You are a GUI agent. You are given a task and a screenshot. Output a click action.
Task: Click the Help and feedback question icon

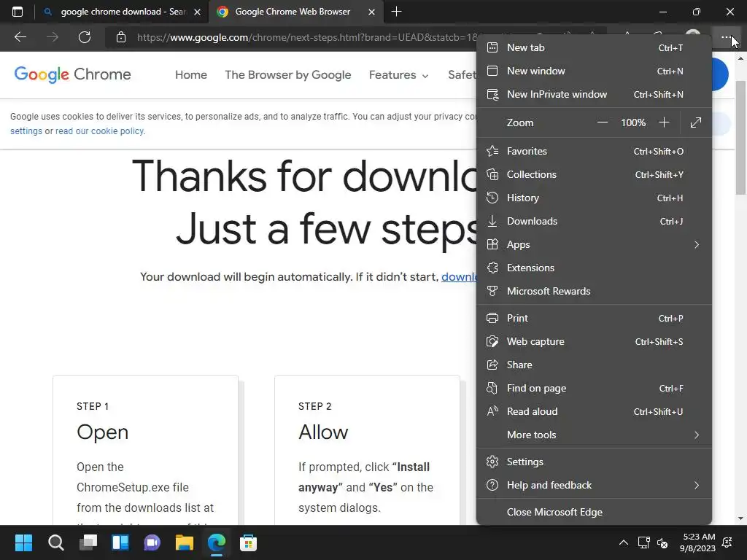[492, 485]
